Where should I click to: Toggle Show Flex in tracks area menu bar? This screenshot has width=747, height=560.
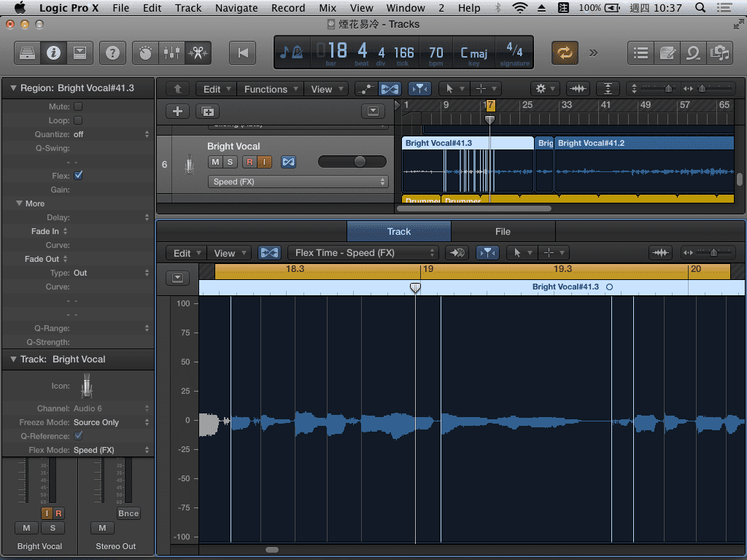click(x=390, y=89)
